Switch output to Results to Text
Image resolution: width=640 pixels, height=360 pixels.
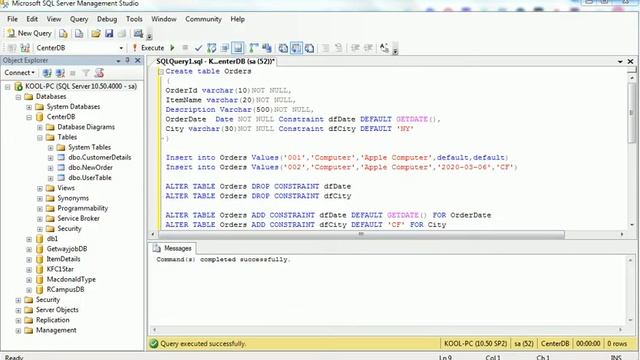click(x=283, y=48)
